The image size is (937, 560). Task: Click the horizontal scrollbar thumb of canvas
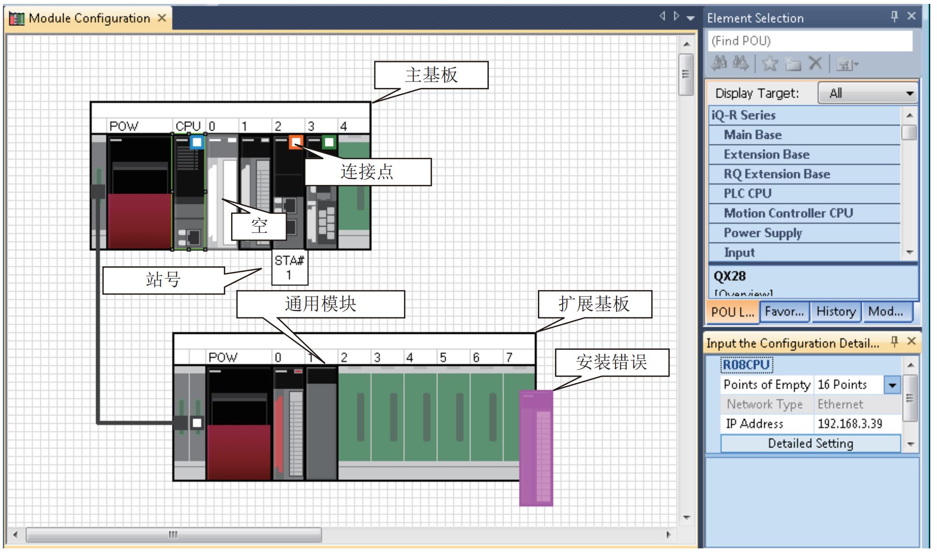click(x=173, y=535)
